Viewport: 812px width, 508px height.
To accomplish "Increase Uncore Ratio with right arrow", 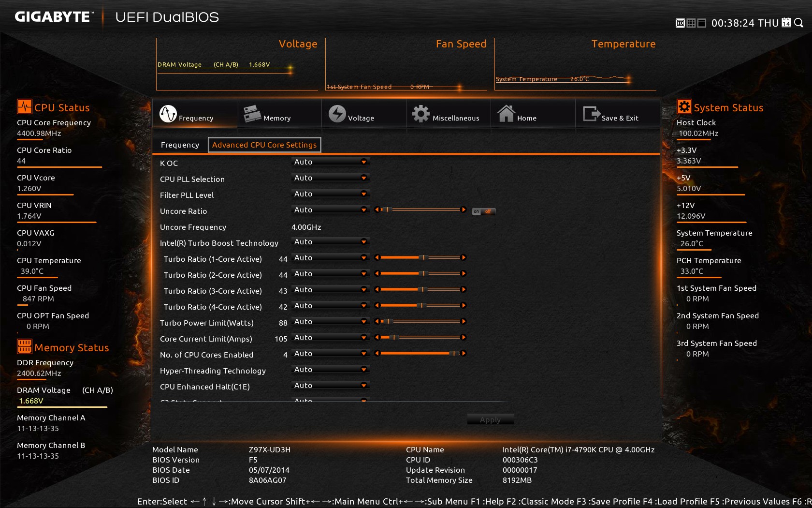I will click(x=464, y=209).
